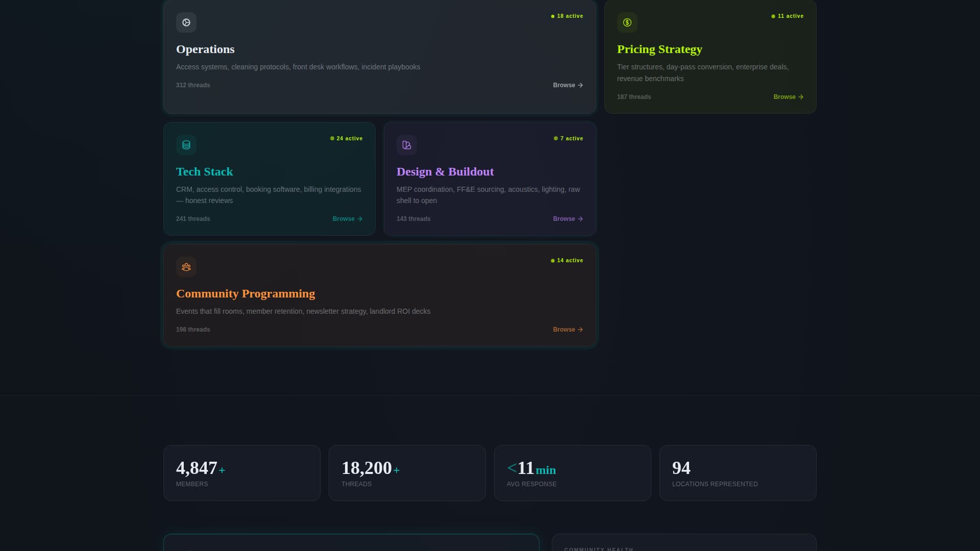This screenshot has height=551, width=980.
Task: Click the Pricing Strategy dollar icon
Action: click(x=627, y=22)
